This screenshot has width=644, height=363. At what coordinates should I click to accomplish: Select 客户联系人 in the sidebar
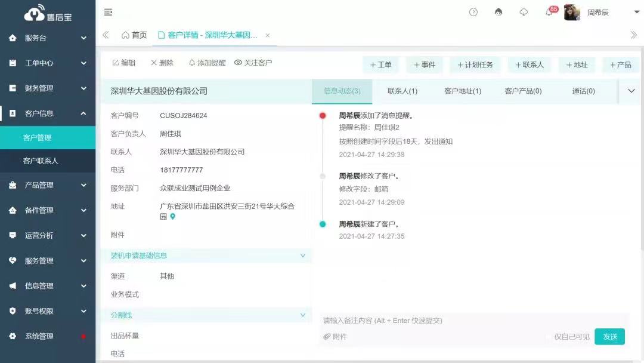[x=41, y=161]
